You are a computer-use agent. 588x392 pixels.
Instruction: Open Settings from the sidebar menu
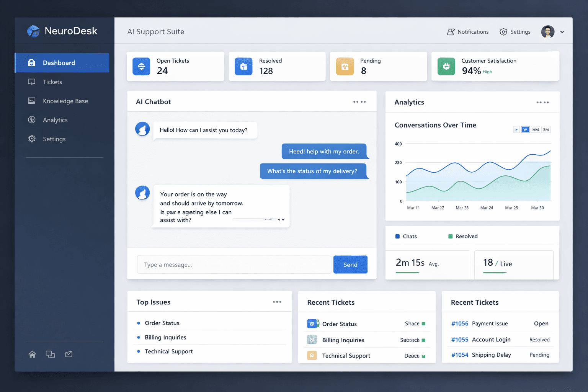pyautogui.click(x=54, y=139)
